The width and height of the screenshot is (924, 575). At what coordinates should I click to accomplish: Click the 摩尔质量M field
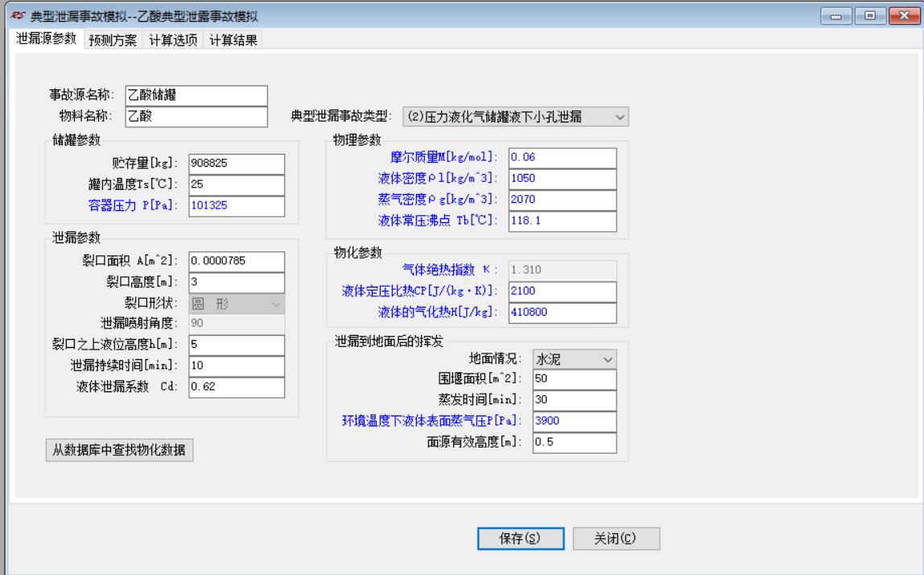pyautogui.click(x=562, y=158)
